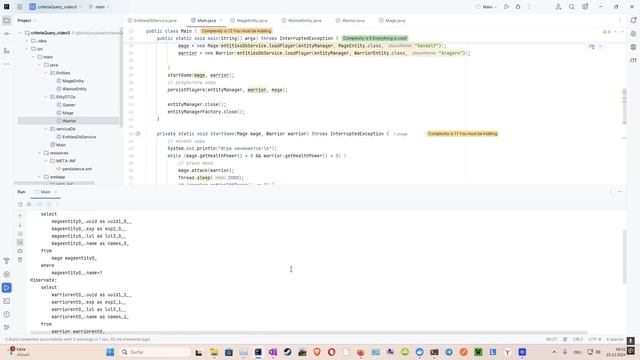Image resolution: width=640 pixels, height=360 pixels.
Task: Open the Commit tool window icon
Action: pos(7,34)
